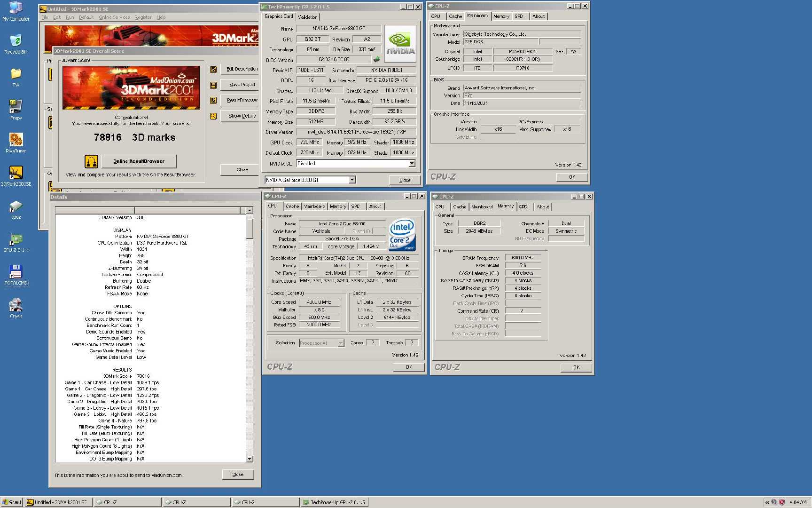The width and height of the screenshot is (812, 508).
Task: Click the Show Details magnifier icon
Action: [x=213, y=116]
